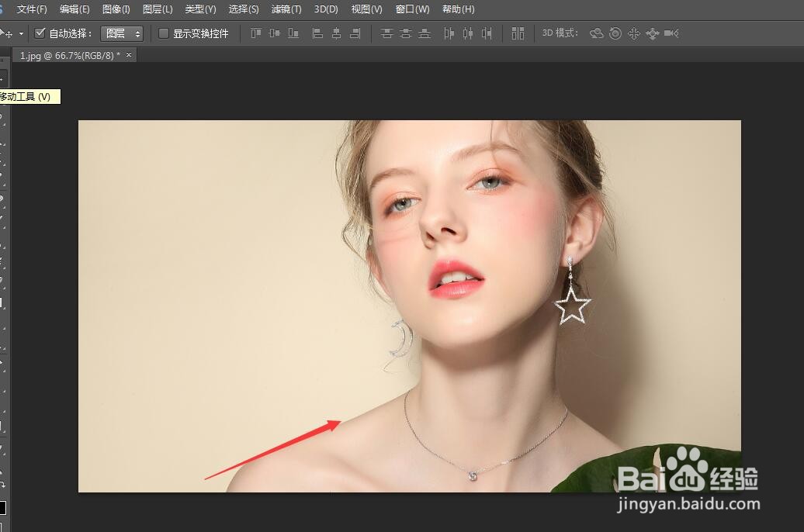
Task: Click the align bottom edges icon
Action: [x=293, y=33]
